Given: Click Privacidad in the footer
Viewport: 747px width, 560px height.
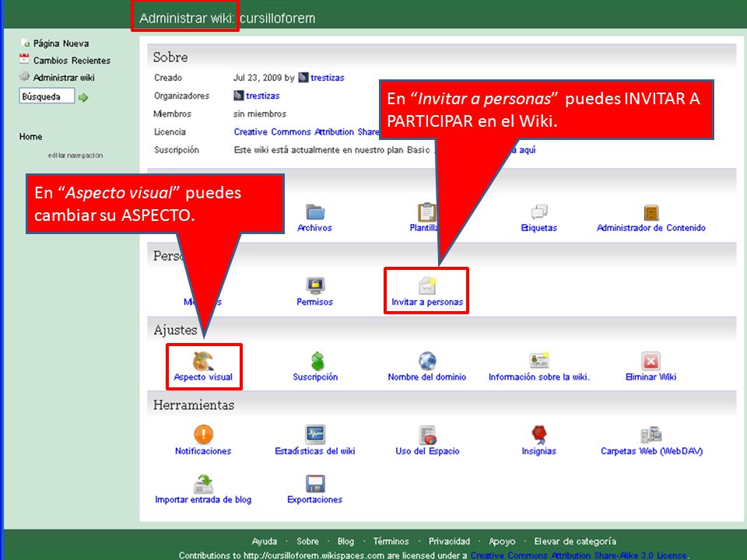Looking at the screenshot, I should coord(449,541).
